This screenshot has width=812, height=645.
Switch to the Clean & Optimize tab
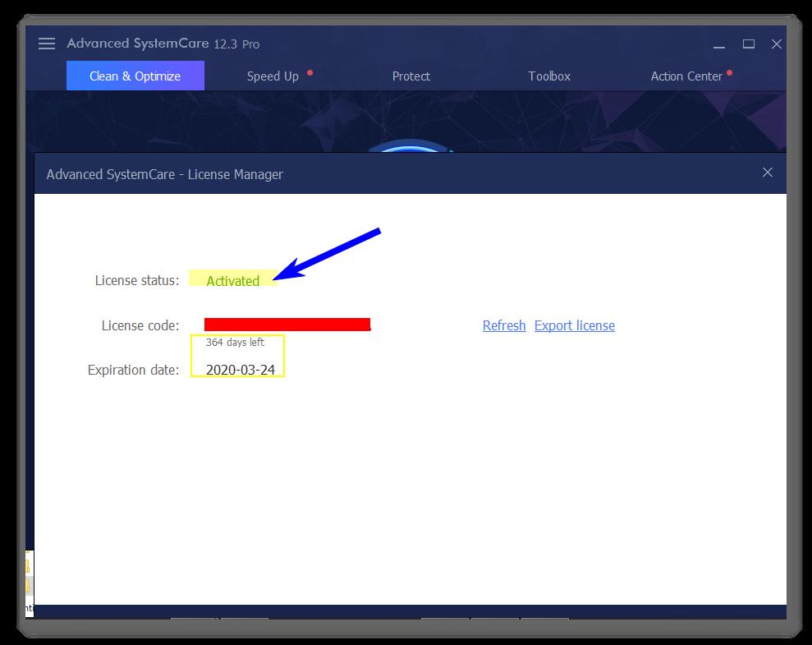(135, 76)
